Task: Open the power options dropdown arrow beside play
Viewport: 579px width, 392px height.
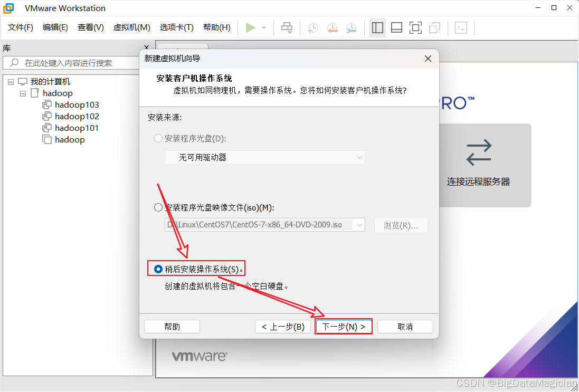Action: tap(264, 27)
